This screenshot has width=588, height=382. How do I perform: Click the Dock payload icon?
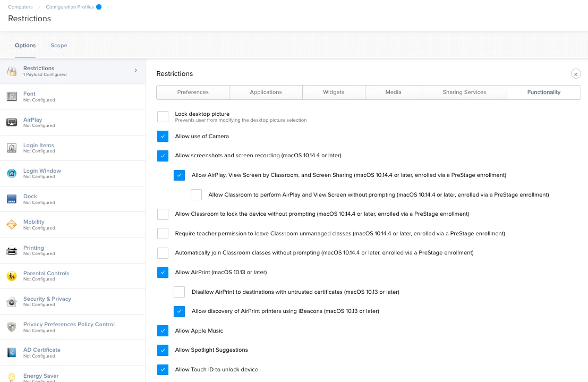pos(12,199)
